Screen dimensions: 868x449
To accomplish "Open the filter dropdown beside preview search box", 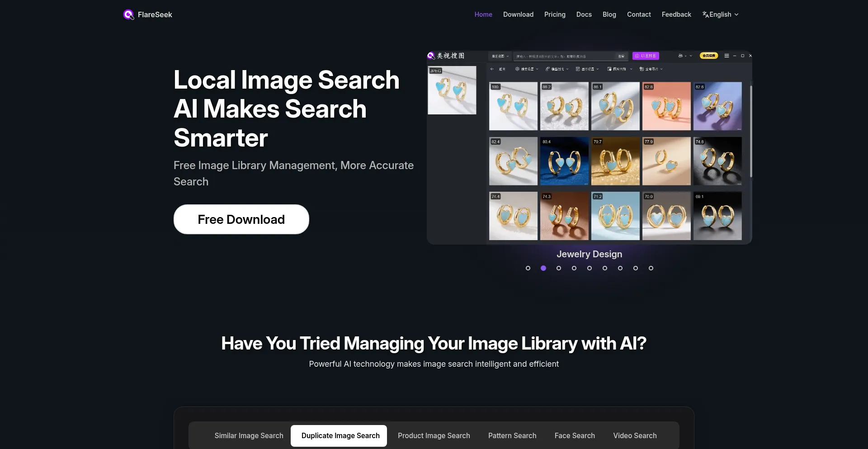I will (500, 57).
